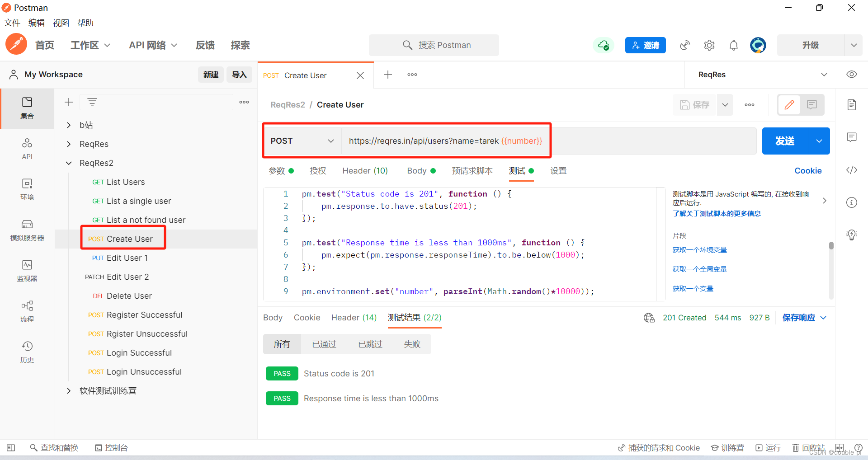The width and height of the screenshot is (868, 460).
Task: Click the cloud sync status icon
Action: tap(604, 45)
